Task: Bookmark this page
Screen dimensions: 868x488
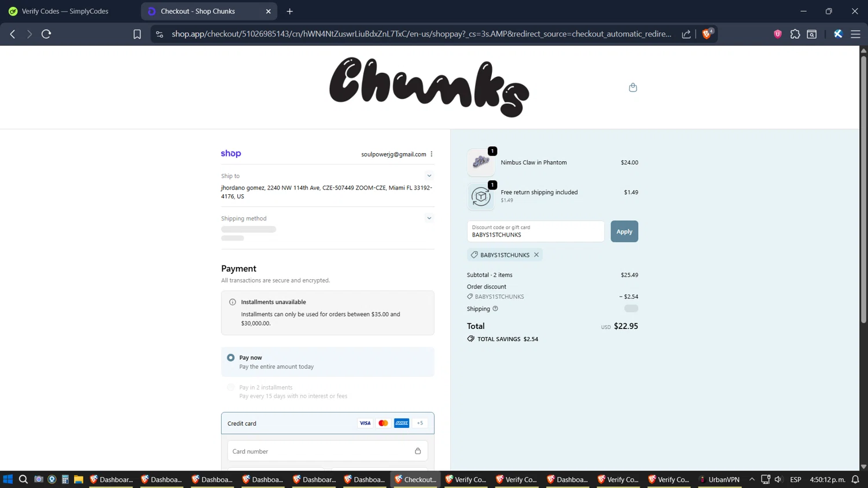Action: [137, 34]
